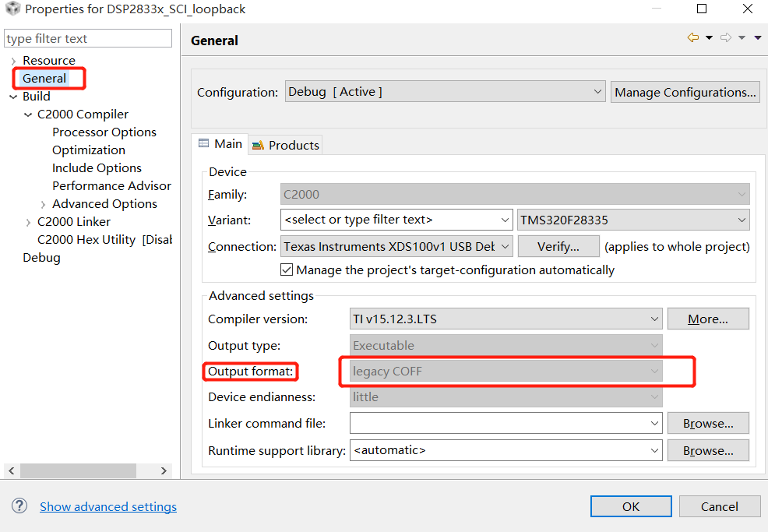
Task: Open the Show advanced settings link
Action: coord(108,506)
